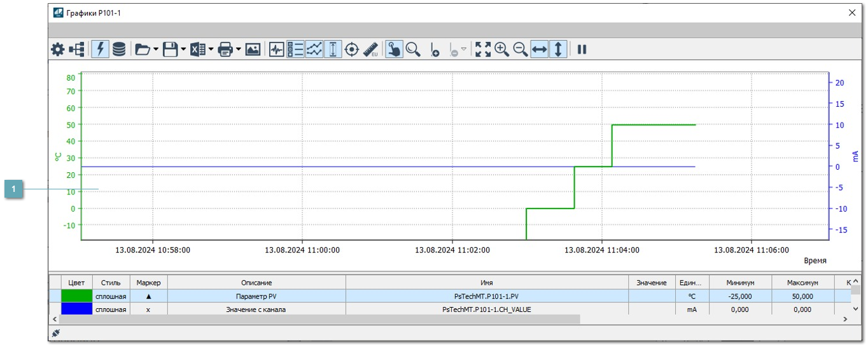This screenshot has width=868, height=347.
Task: Click the crosshair target icon
Action: (352, 50)
